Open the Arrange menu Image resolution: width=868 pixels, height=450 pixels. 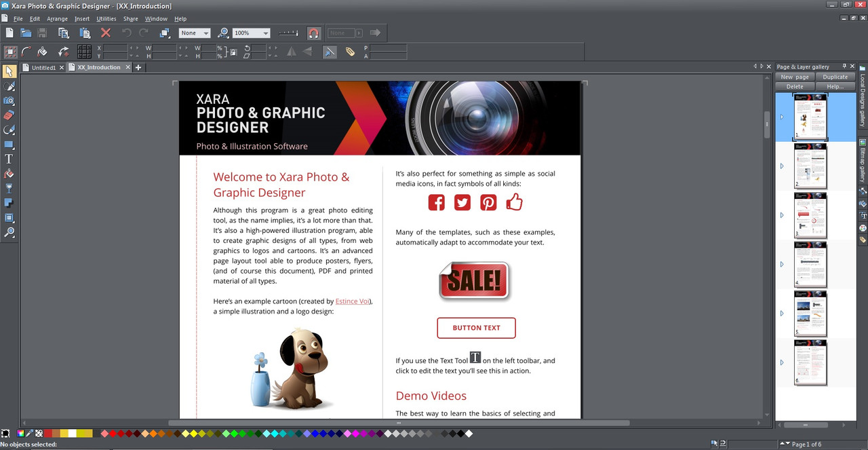click(57, 19)
